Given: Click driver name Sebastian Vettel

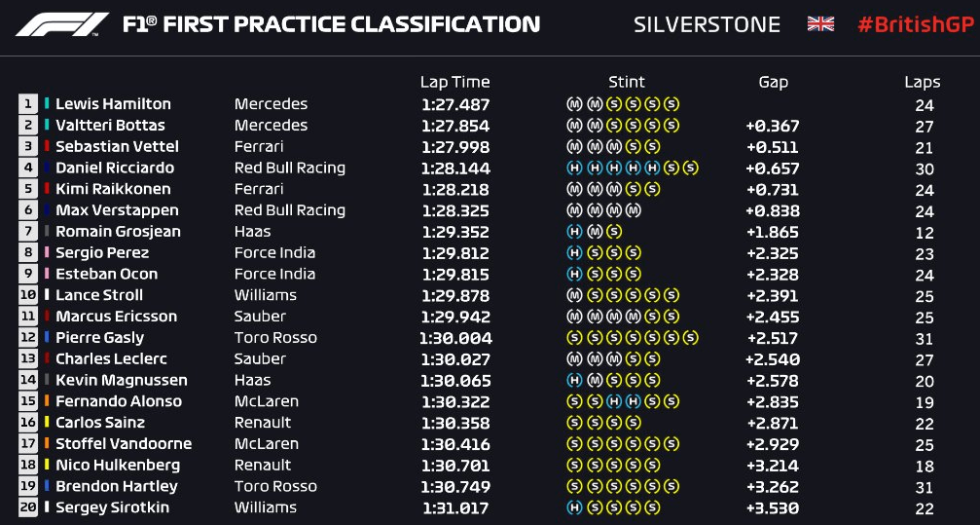Looking at the screenshot, I should [117, 146].
